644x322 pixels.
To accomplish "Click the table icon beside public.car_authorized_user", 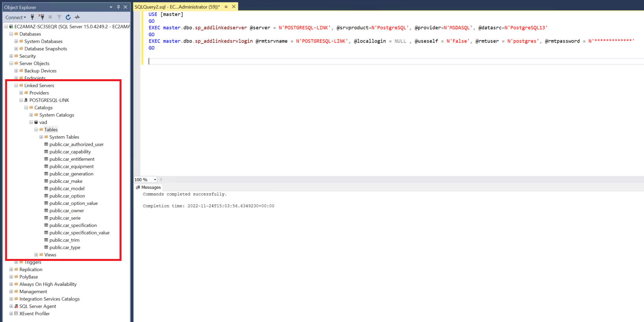I will pyautogui.click(x=46, y=144).
